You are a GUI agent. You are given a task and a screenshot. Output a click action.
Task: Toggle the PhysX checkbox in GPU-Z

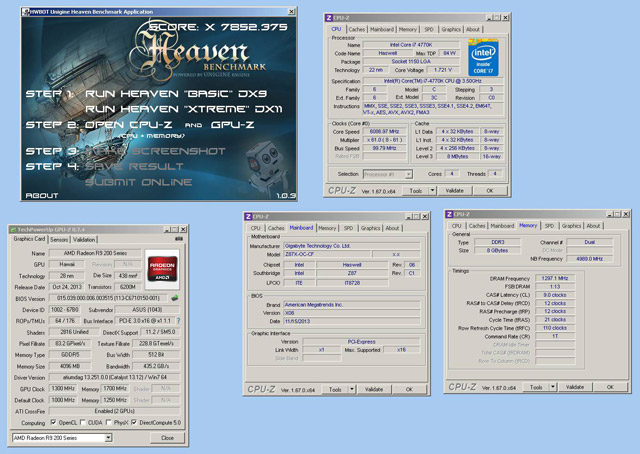[x=109, y=422]
